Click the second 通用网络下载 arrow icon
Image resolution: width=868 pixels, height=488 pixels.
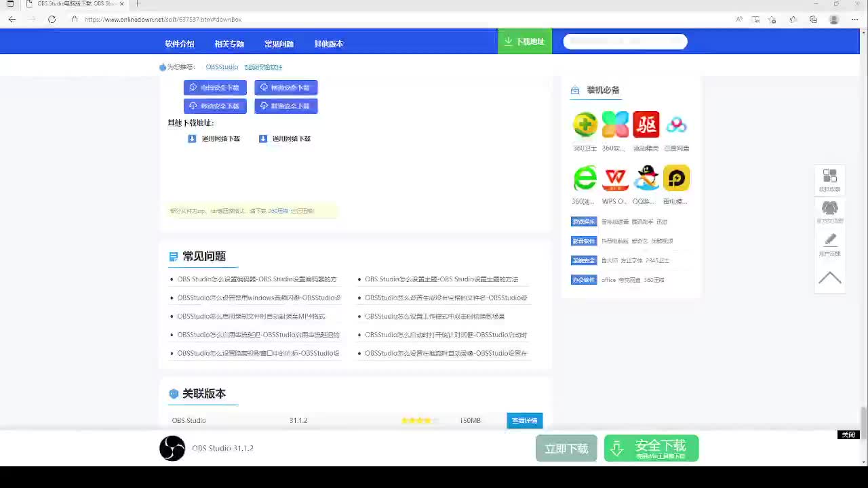pos(263,138)
